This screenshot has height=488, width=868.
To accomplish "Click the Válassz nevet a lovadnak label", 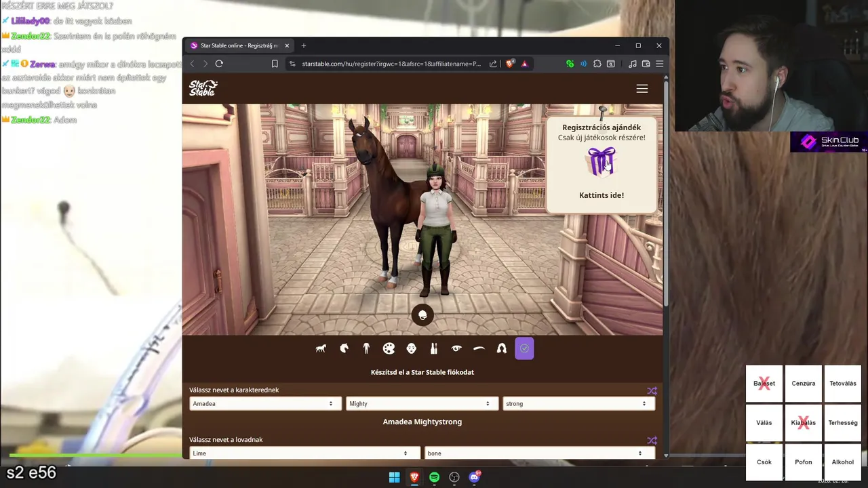I will 226,440.
